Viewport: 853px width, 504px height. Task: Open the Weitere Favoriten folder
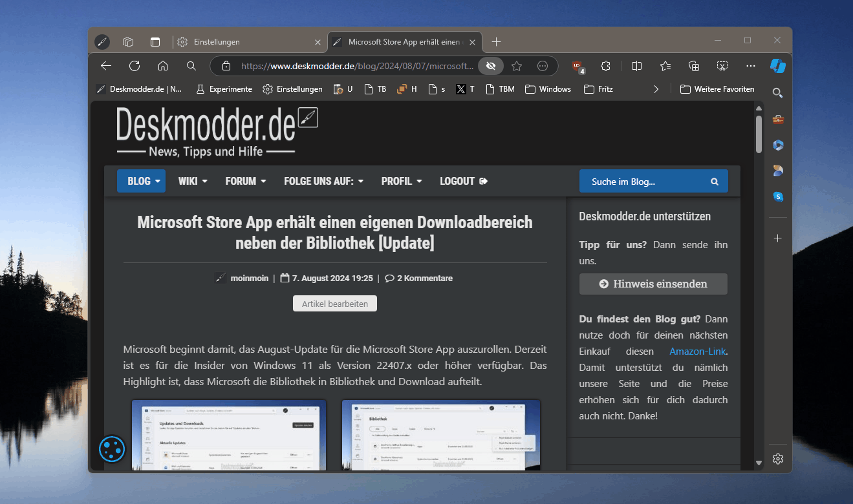pyautogui.click(x=717, y=89)
